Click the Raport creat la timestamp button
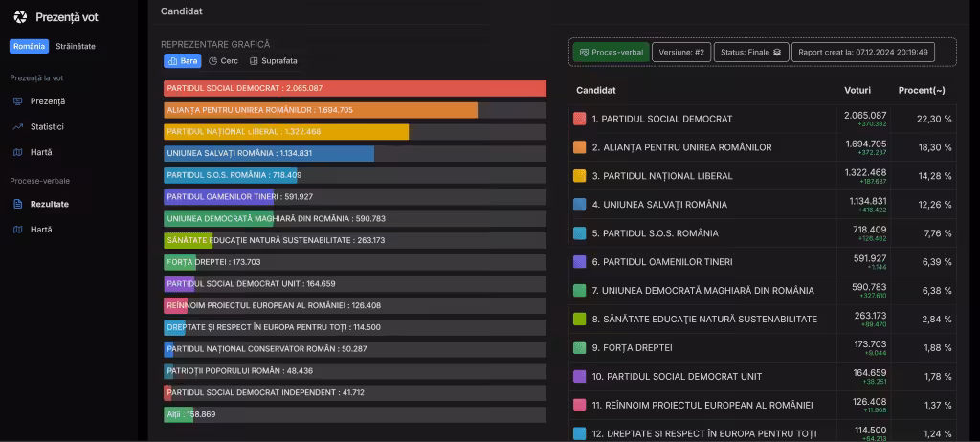The height and width of the screenshot is (442, 980). tap(862, 53)
